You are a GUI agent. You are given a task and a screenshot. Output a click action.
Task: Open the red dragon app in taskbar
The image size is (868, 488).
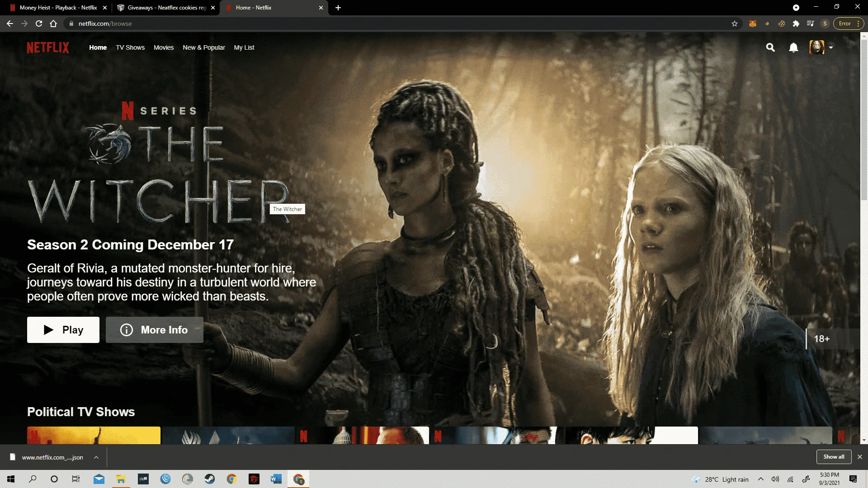click(x=254, y=479)
